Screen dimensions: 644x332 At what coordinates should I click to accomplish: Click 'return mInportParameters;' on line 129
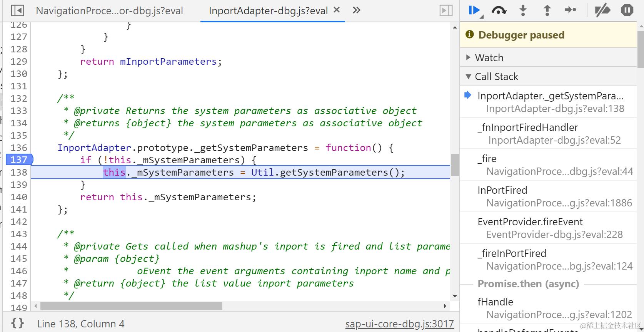point(151,62)
